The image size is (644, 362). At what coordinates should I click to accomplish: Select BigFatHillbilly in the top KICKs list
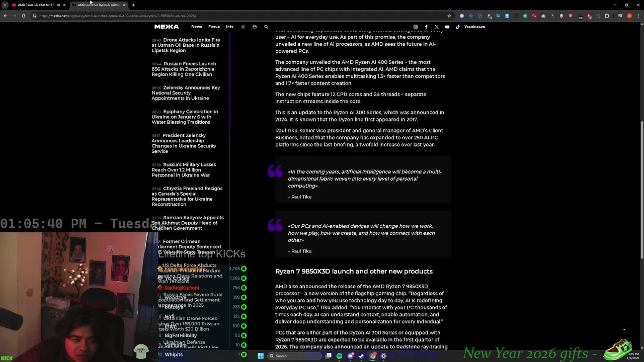(181, 335)
